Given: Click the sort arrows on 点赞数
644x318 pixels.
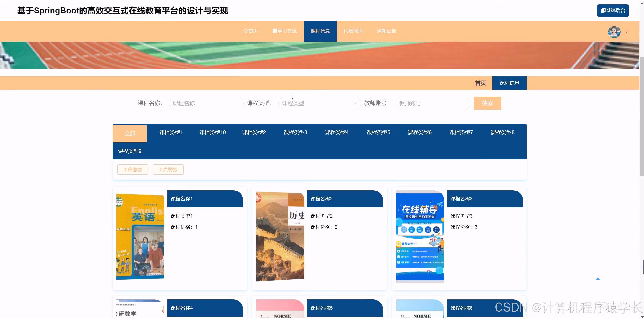Looking at the screenshot, I should (161, 169).
